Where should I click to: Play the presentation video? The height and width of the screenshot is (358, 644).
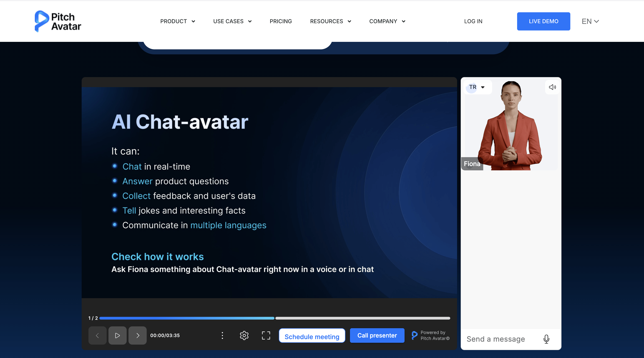coord(117,335)
